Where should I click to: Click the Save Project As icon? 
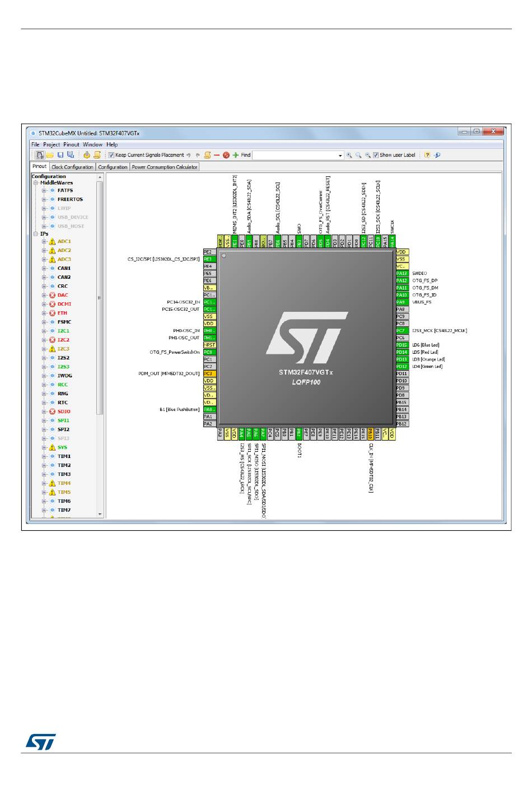(x=71, y=155)
